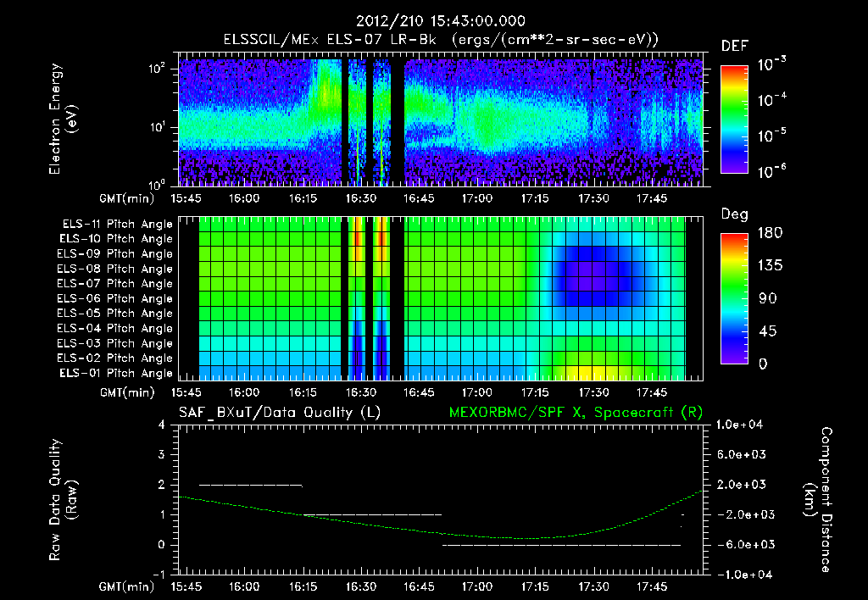Select ELS-10 Pitch Angle row label
This screenshot has width=868, height=600.
click(116, 239)
